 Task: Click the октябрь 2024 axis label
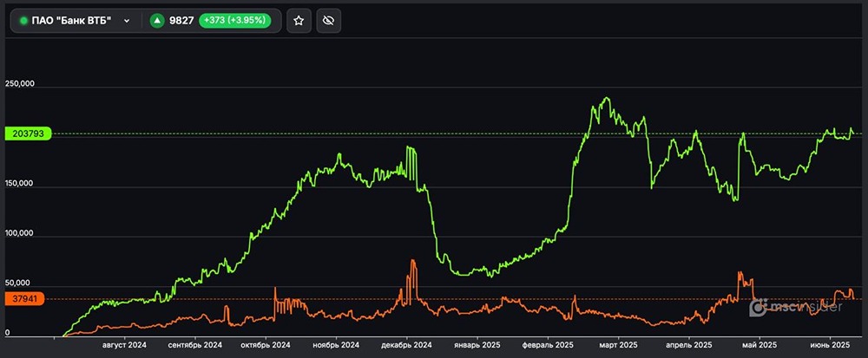(263, 345)
